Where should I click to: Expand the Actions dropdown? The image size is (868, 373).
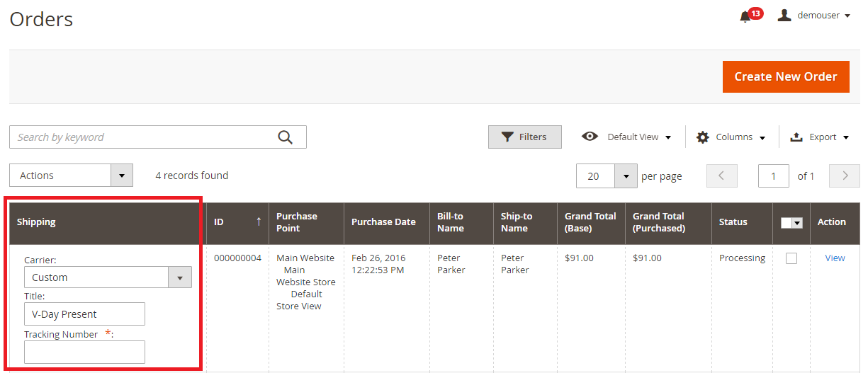(122, 176)
